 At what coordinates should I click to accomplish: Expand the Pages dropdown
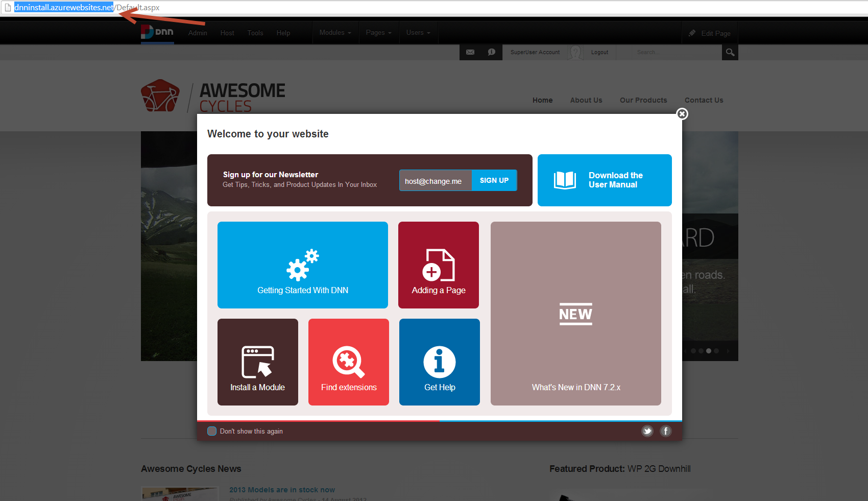click(379, 33)
